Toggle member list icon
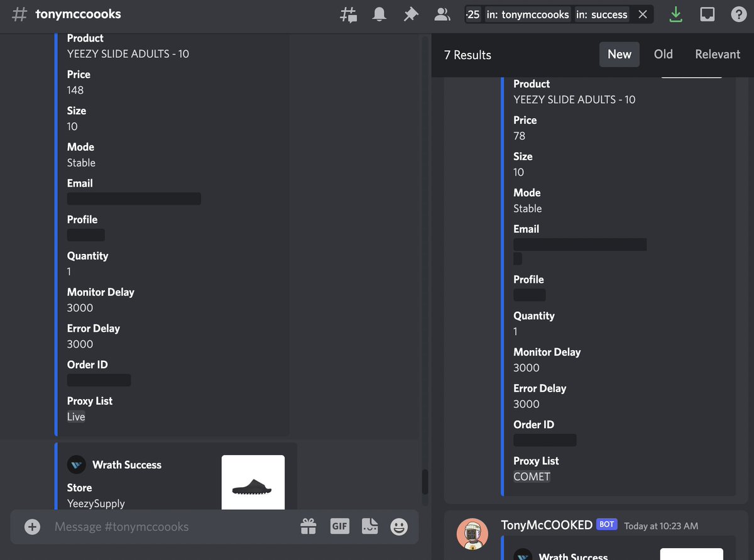The width and height of the screenshot is (754, 560). 442,14
